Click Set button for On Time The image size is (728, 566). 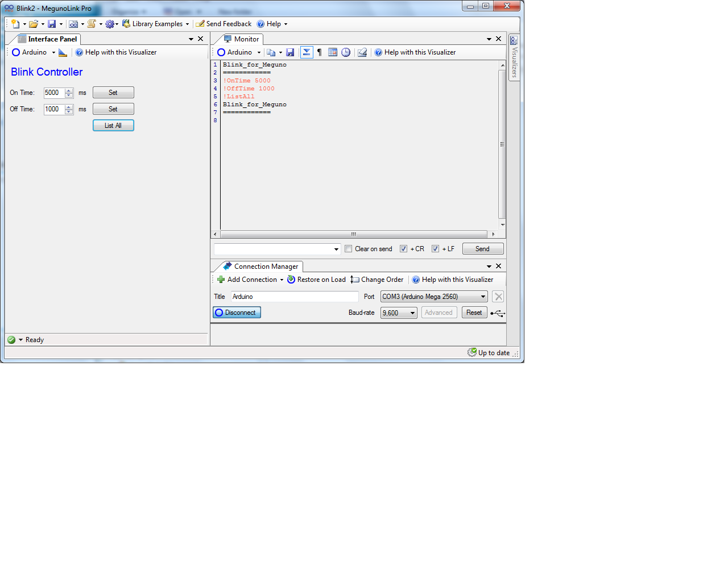pyautogui.click(x=113, y=93)
